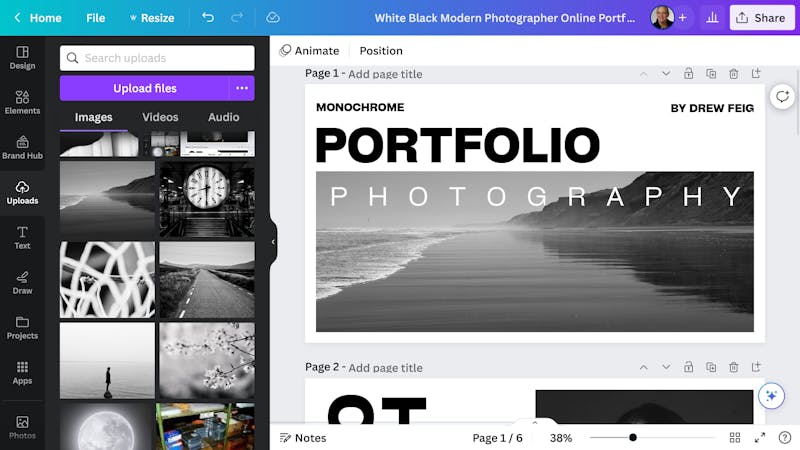Lock Page 1
The width and height of the screenshot is (800, 450).
pyautogui.click(x=688, y=73)
